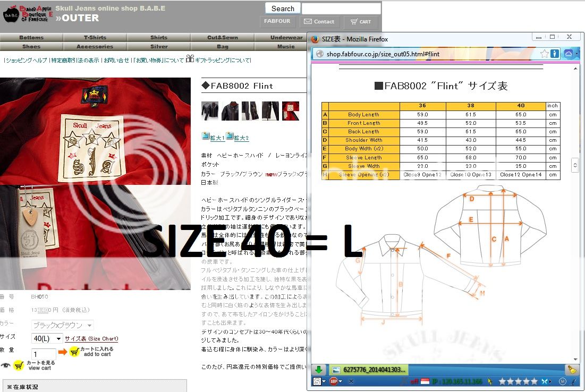Select first jacket front view thumbnail
This screenshot has height=392, width=585.
(210, 111)
